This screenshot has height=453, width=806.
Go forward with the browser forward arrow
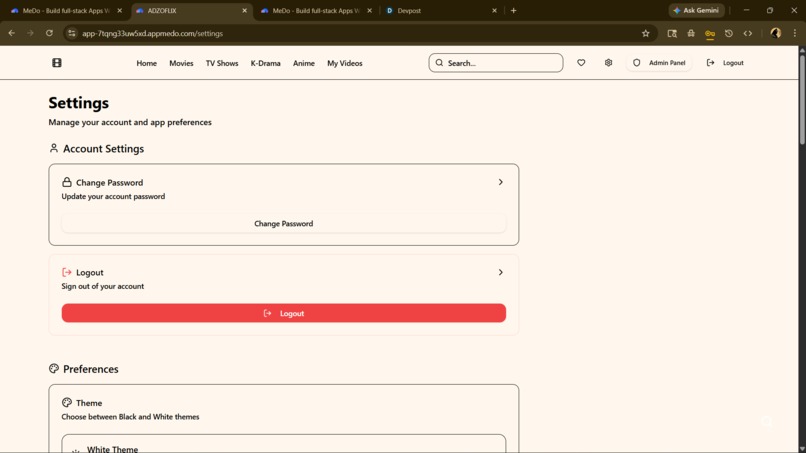tap(30, 33)
